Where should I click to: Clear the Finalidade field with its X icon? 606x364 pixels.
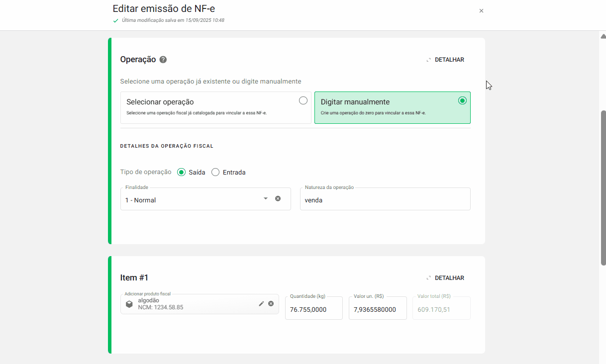(278, 198)
